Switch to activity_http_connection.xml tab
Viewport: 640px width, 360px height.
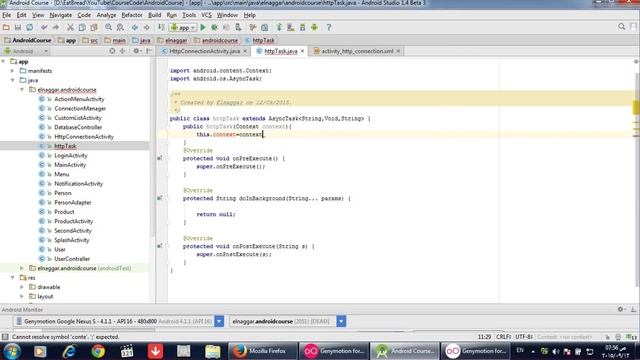tap(357, 51)
